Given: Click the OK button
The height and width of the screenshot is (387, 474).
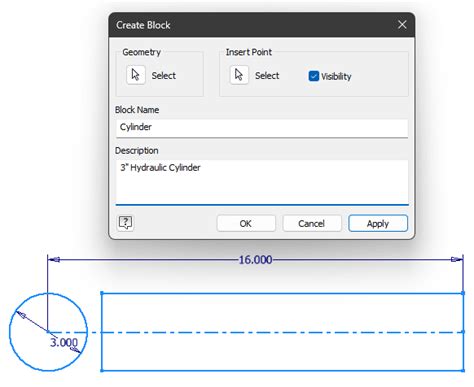Looking at the screenshot, I should tap(246, 223).
